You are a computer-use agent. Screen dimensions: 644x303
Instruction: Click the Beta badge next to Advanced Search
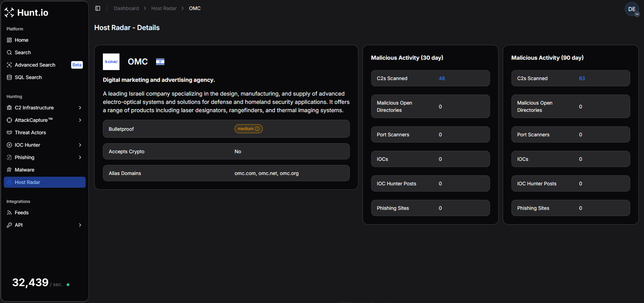point(77,65)
